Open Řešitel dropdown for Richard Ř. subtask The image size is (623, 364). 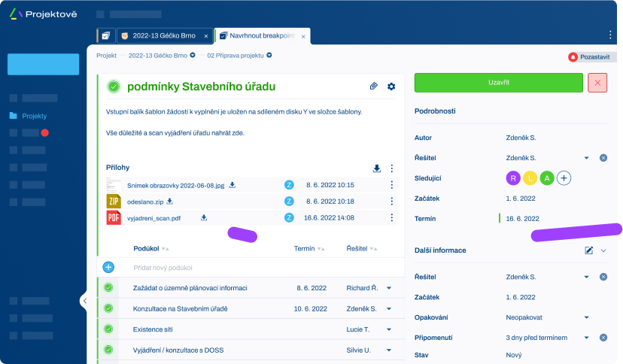(x=389, y=288)
